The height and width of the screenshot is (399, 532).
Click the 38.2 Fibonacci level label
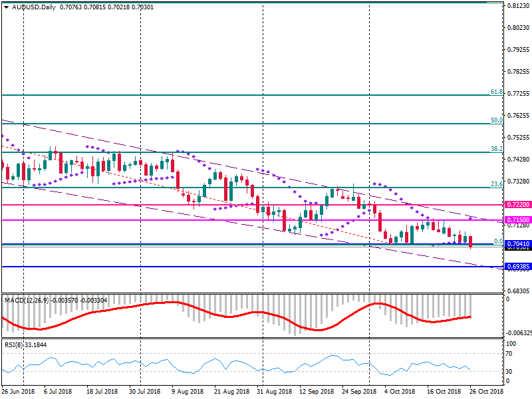(x=495, y=149)
